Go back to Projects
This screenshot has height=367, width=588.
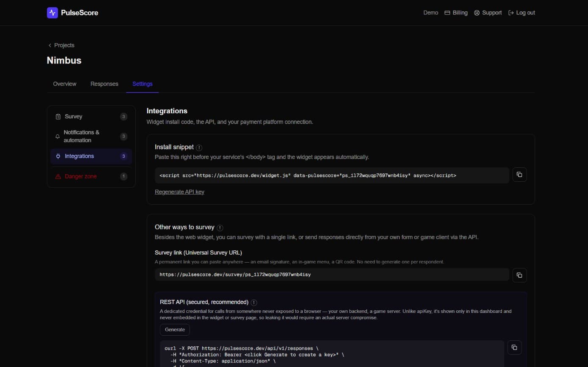click(60, 45)
